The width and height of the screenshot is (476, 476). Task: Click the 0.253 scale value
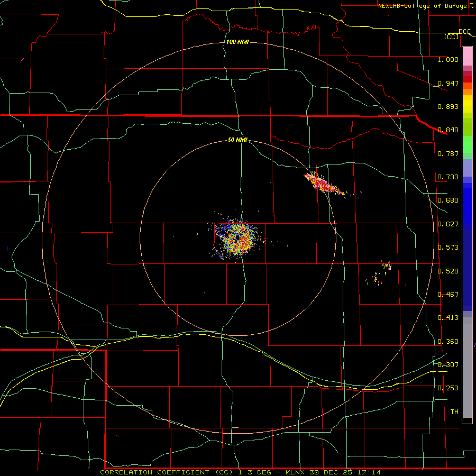(x=448, y=388)
